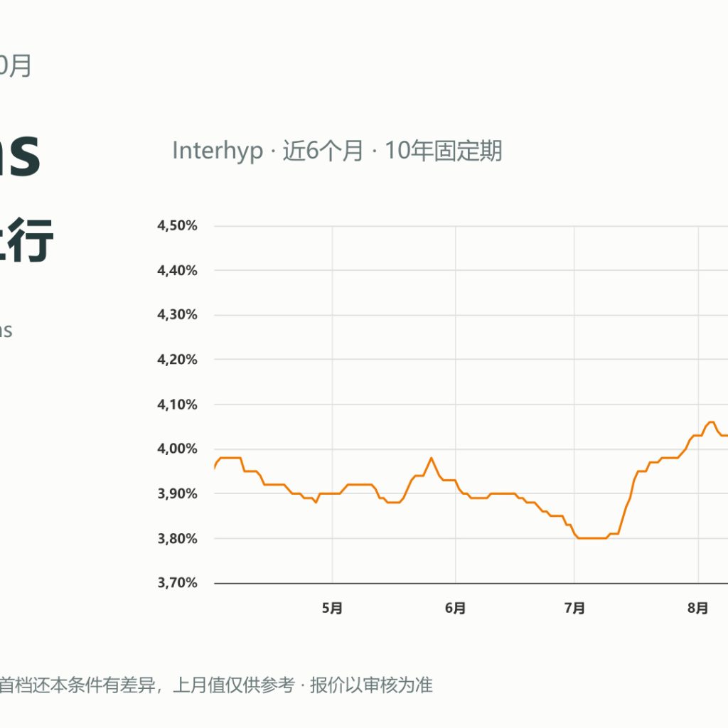Select the 4,10% y-axis label
Viewport: 728px width, 728px height.
pos(177,405)
